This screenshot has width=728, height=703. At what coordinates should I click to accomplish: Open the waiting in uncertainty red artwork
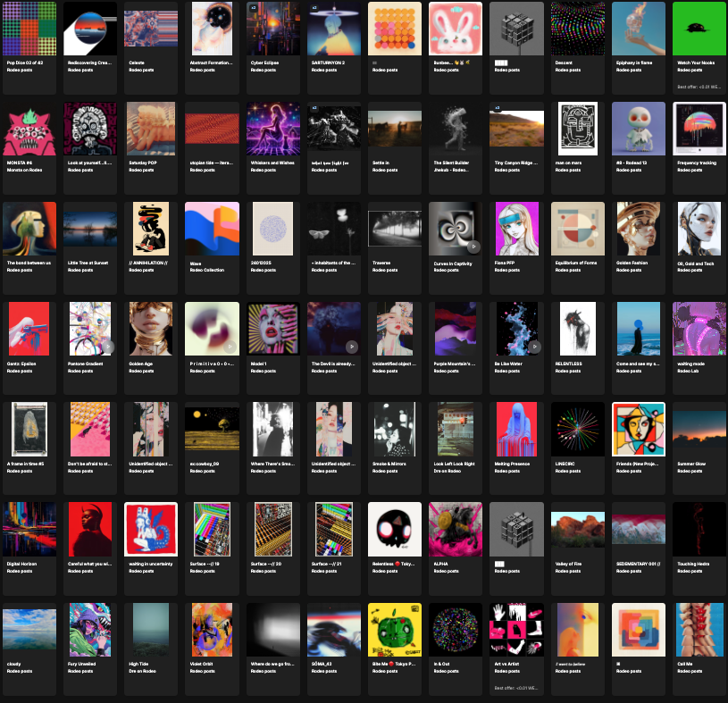(151, 529)
